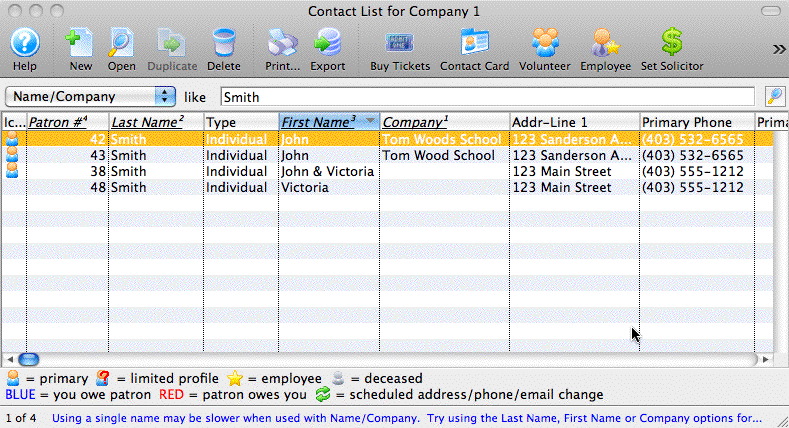The width and height of the screenshot is (789, 428).
Task: Click the Volunteer toolbar icon
Action: pyautogui.click(x=545, y=43)
